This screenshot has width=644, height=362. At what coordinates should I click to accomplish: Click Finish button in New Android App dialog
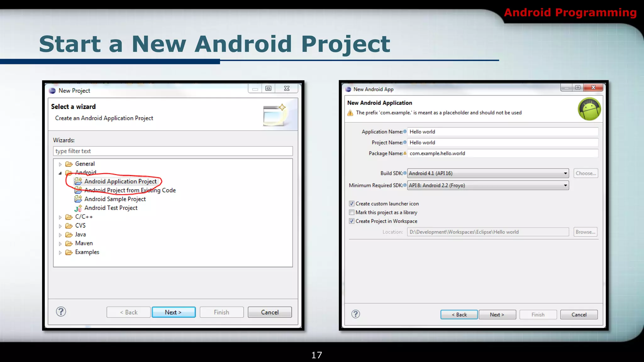(x=538, y=315)
